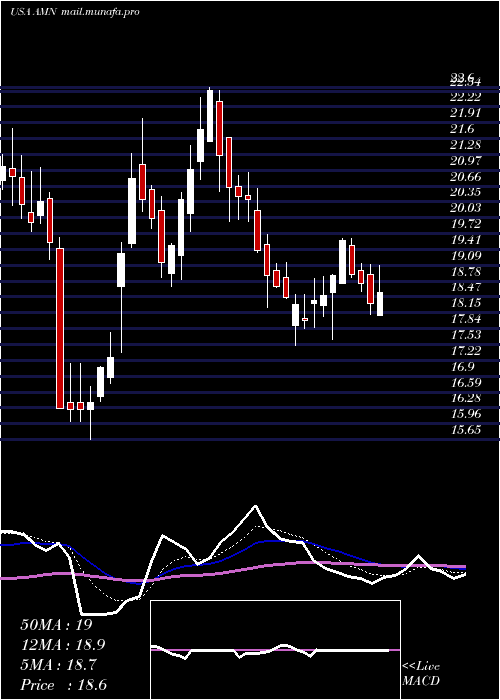Click the 21.91 price axis label

[x=465, y=113]
